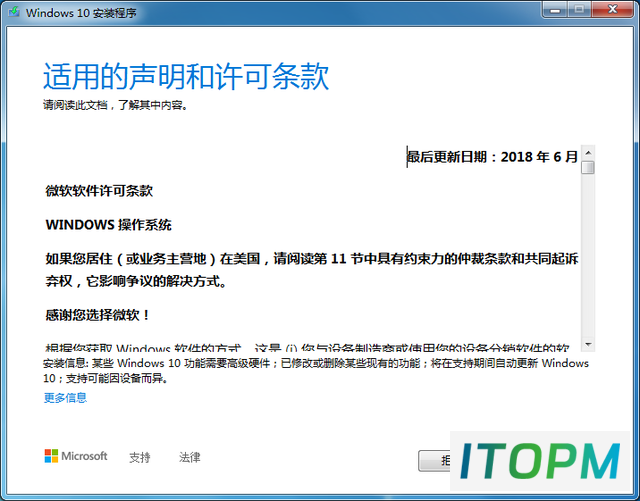The image size is (640, 501).
Task: Click the heading 适用的声明和许可条款
Action: (186, 76)
